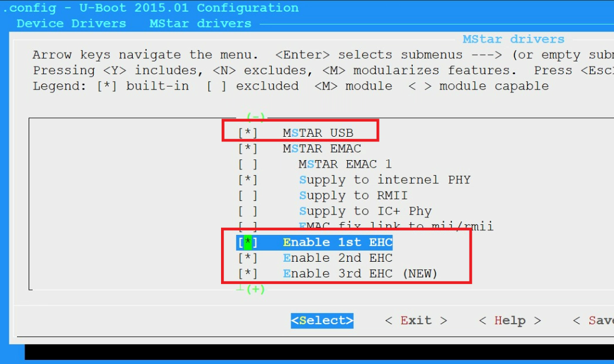Image resolution: width=614 pixels, height=364 pixels.
Task: Click the (+) scroll-down indicator below list
Action: pos(256,289)
